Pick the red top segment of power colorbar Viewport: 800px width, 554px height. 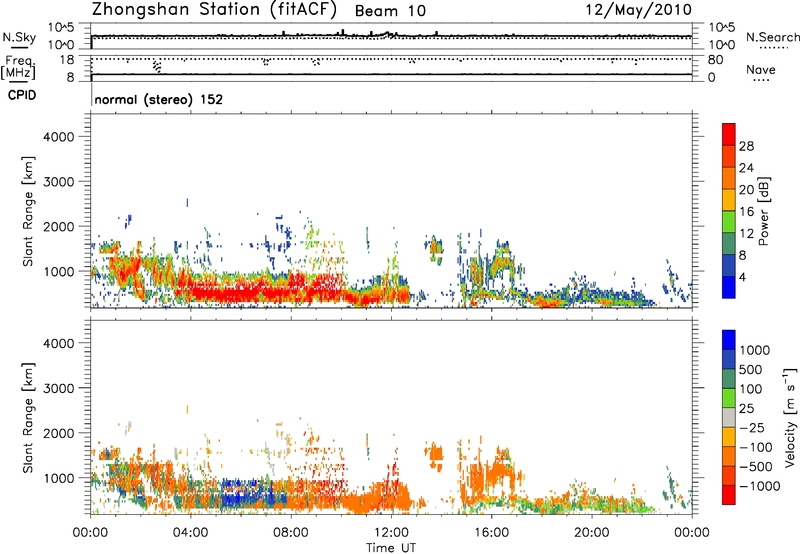coord(729,135)
